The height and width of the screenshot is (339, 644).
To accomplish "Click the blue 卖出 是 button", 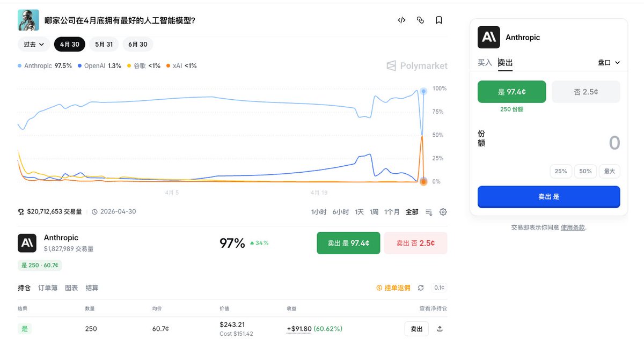I will pyautogui.click(x=549, y=197).
